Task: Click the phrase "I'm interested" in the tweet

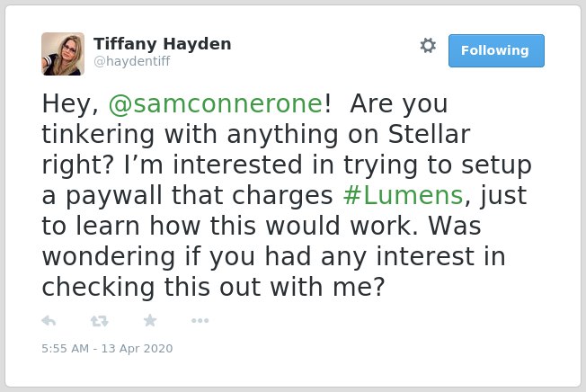Action: (x=213, y=165)
